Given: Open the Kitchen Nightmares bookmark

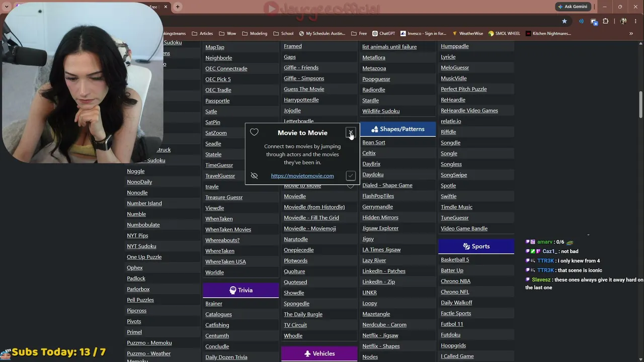Looking at the screenshot, I should point(548,34).
